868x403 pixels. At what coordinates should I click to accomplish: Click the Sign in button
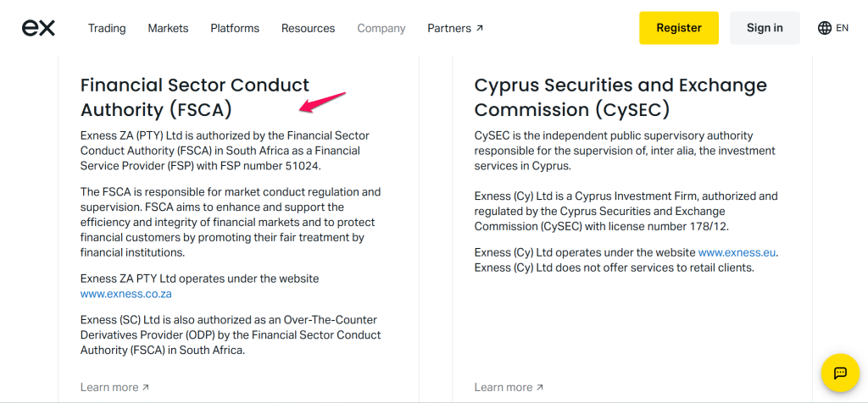[765, 28]
